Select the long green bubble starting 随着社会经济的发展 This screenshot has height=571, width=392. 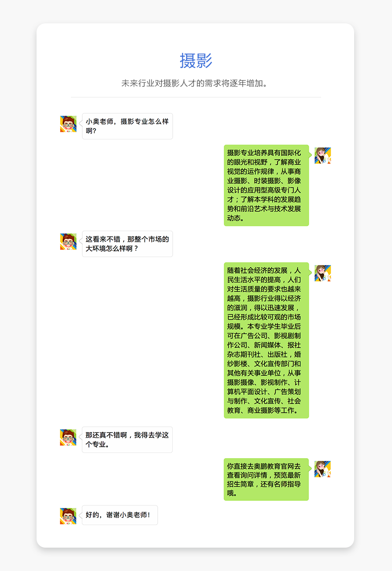[266, 340]
